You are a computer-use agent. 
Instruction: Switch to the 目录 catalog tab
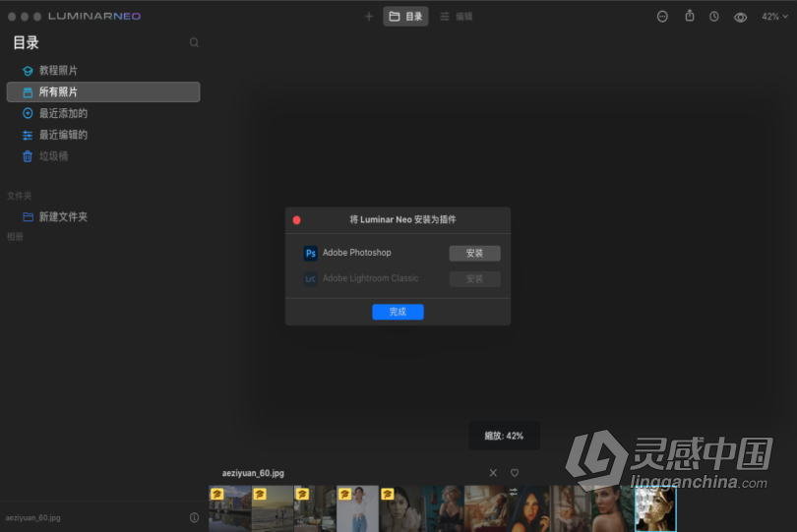click(x=405, y=17)
